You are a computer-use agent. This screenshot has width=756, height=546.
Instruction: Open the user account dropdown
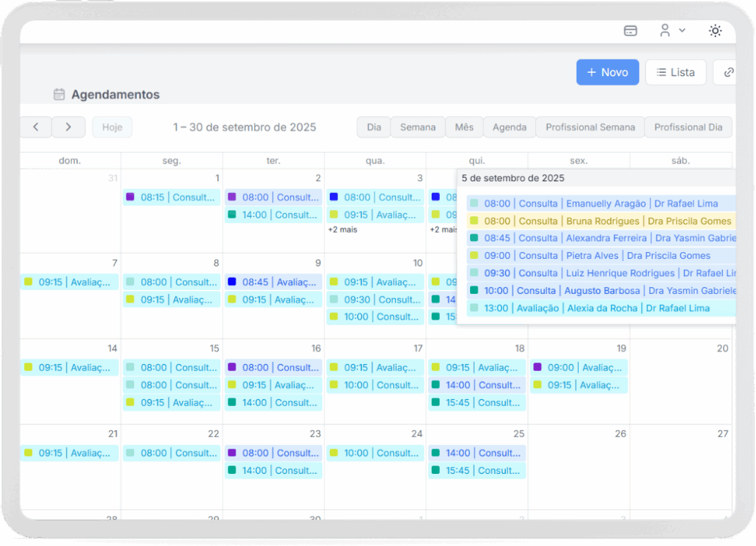[672, 31]
